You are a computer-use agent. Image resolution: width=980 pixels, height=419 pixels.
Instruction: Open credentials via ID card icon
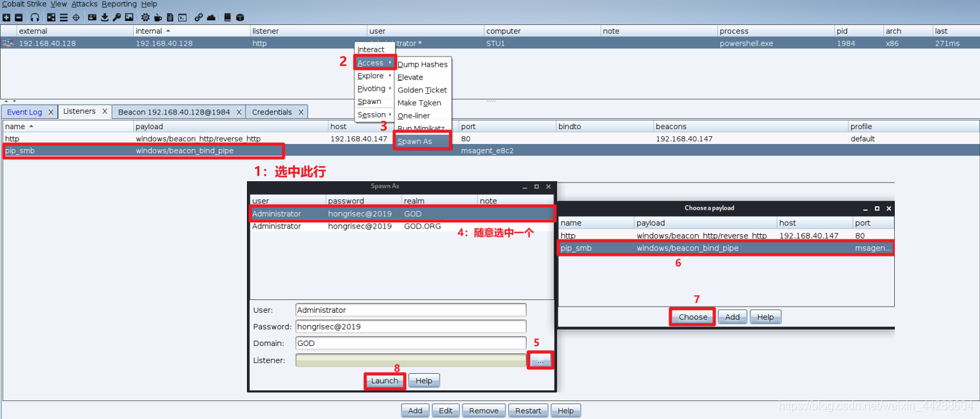(92, 17)
